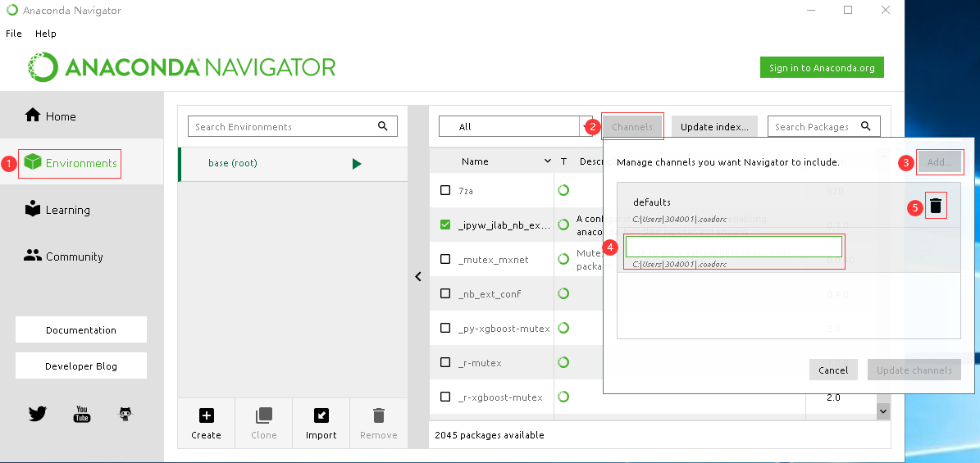Click the Search Environments magnifier icon
The image size is (980, 463).
pyautogui.click(x=383, y=126)
